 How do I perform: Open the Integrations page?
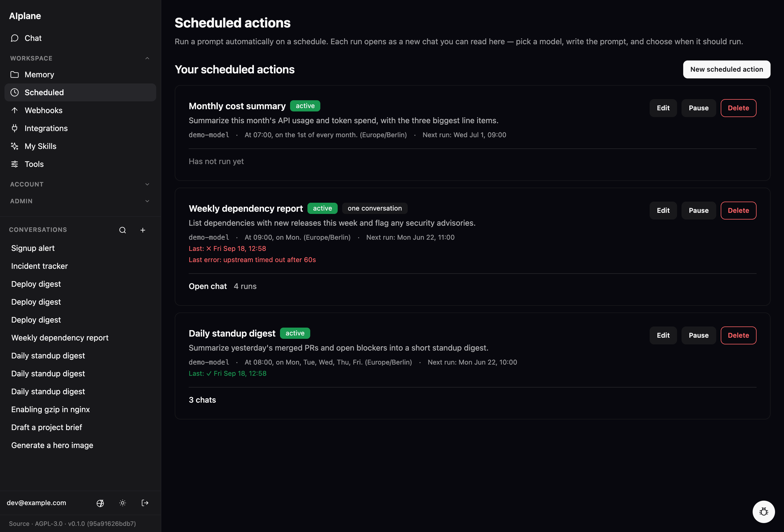tap(80, 128)
